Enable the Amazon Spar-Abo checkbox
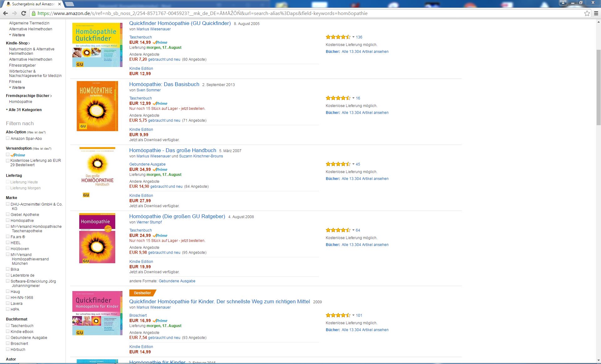Image resolution: width=601 pixels, height=364 pixels. pos(8,138)
